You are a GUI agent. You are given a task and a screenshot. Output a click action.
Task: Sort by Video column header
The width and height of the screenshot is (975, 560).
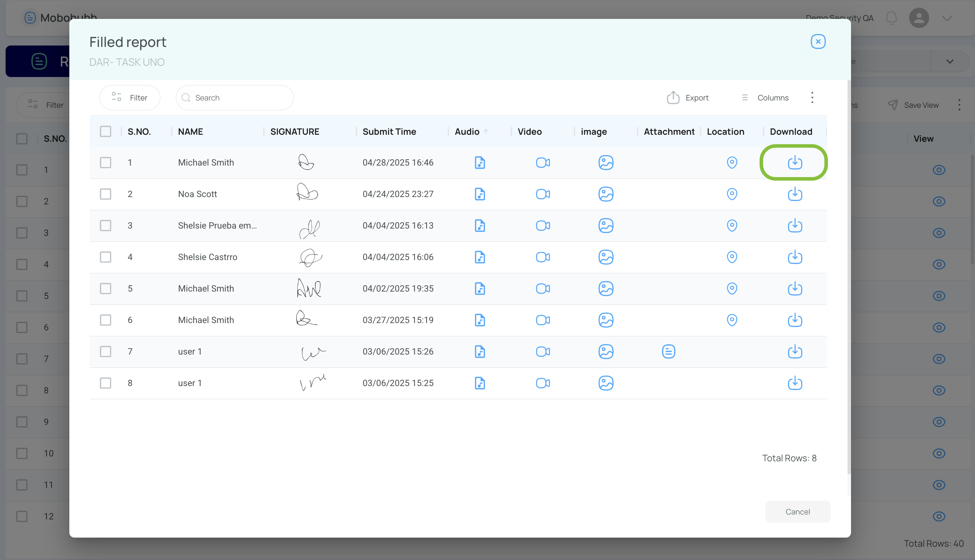click(x=530, y=132)
